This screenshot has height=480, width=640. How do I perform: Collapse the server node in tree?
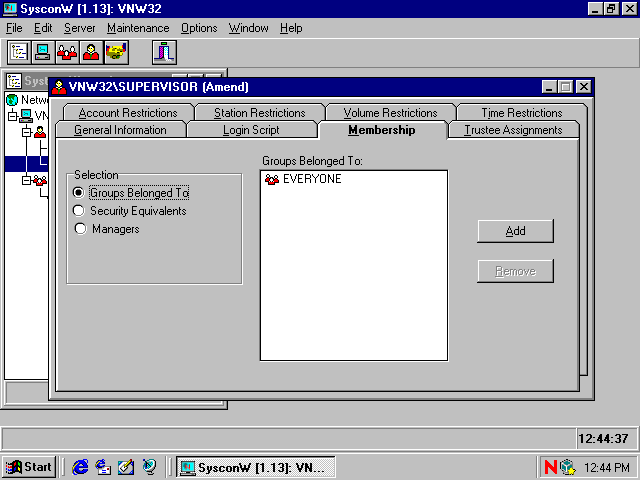coord(13,116)
